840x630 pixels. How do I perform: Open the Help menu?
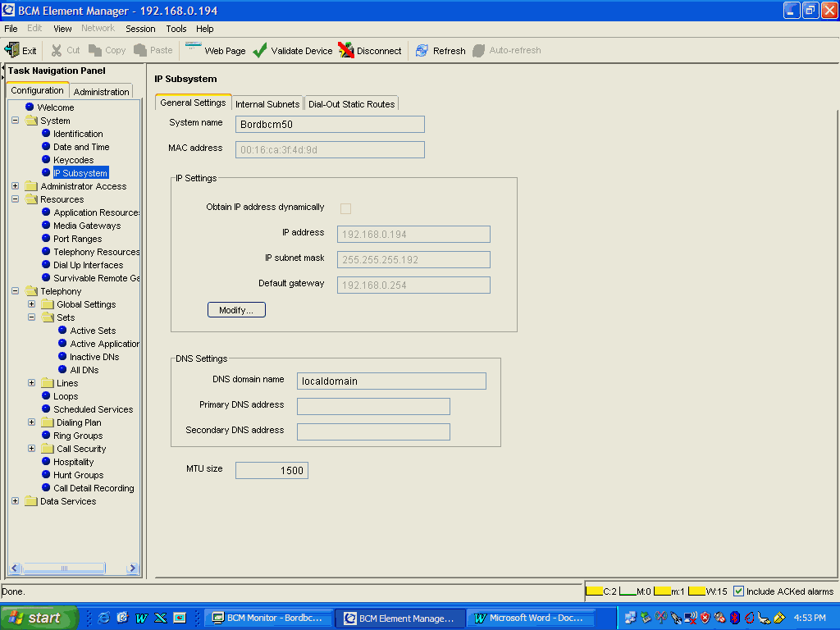(x=204, y=29)
